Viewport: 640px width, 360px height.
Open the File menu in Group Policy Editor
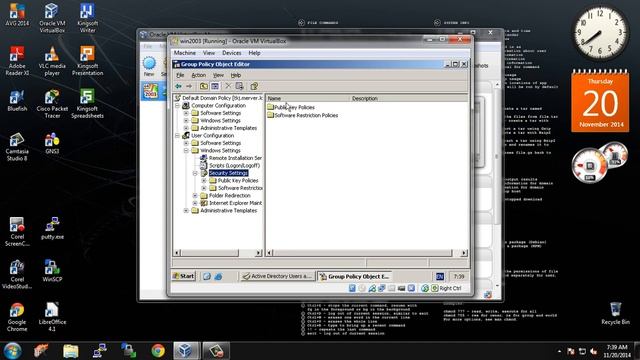[x=180, y=75]
